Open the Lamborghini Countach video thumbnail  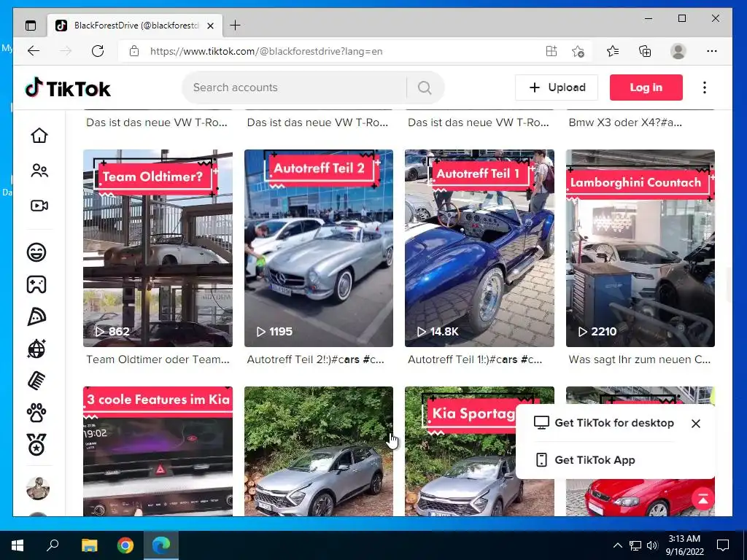[x=640, y=248]
